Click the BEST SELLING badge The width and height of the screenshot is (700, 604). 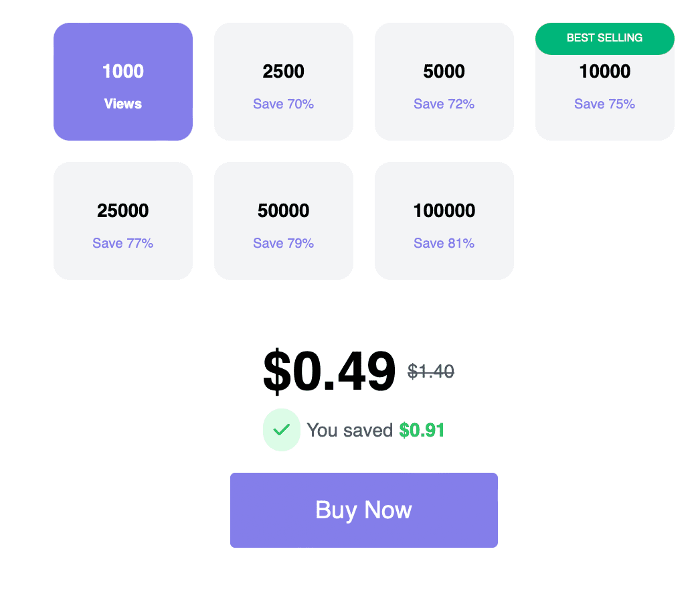pos(604,38)
